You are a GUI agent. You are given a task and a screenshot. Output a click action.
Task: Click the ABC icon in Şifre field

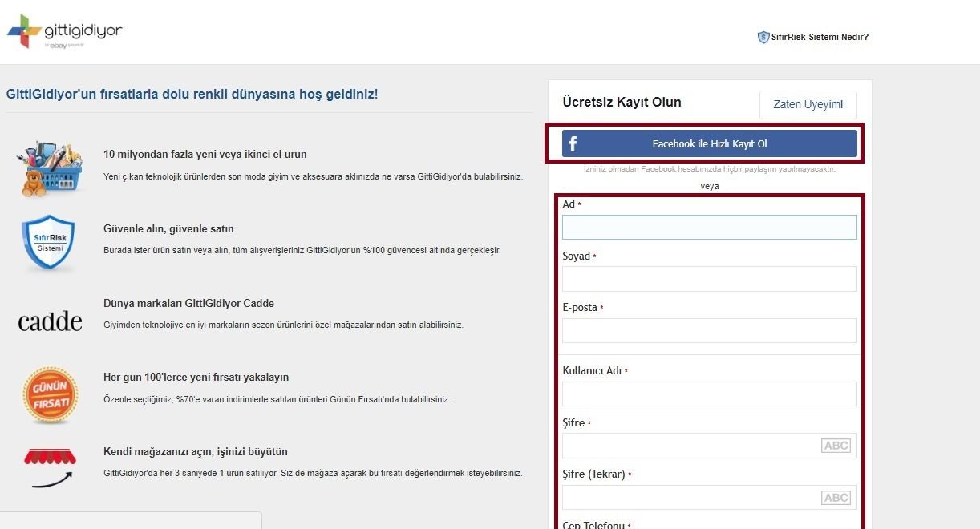836,446
